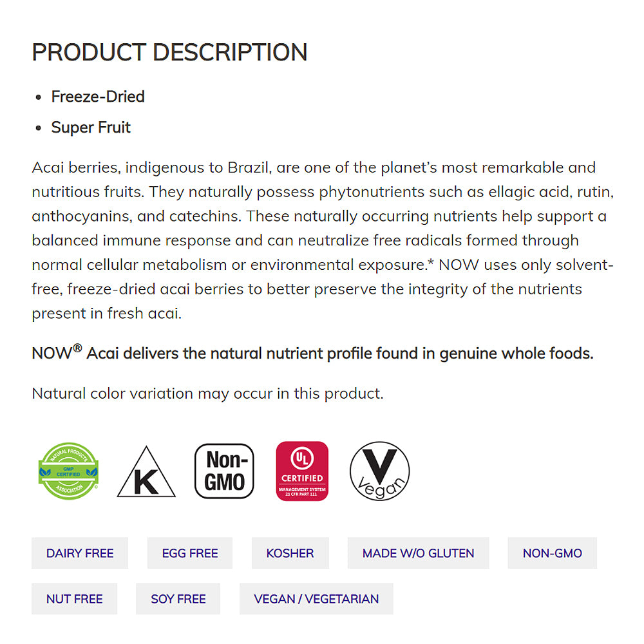Image resolution: width=644 pixels, height=644 pixels.
Task: Choose the NUT FREE tag
Action: tap(75, 599)
